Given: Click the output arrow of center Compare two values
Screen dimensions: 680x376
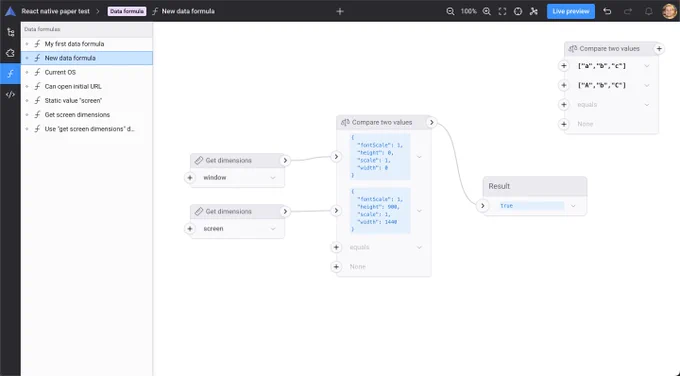Looking at the screenshot, I should tap(432, 122).
